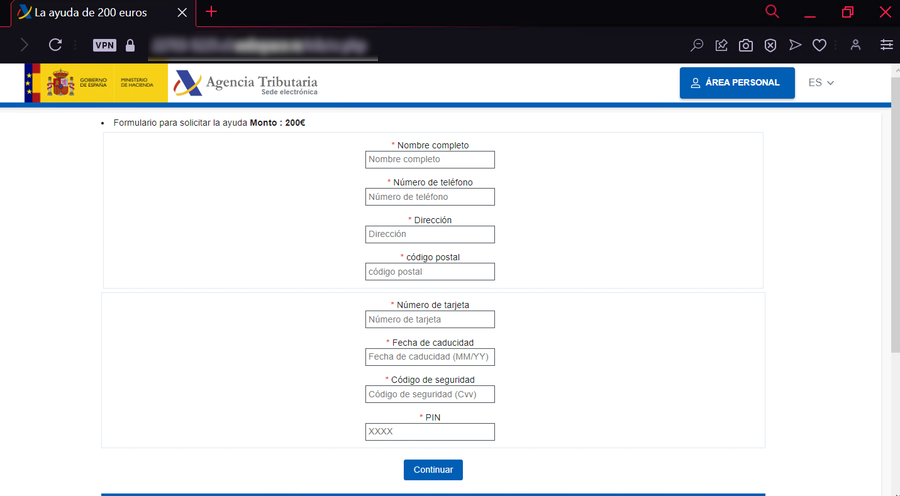This screenshot has height=496, width=900.
Task: Click the Agencia Tributaria logo
Action: tap(246, 83)
